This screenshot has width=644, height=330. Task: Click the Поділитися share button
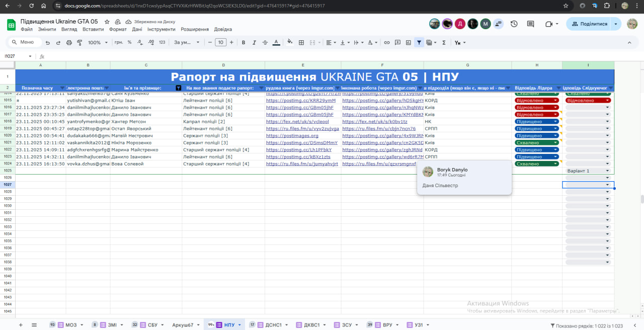click(x=589, y=24)
